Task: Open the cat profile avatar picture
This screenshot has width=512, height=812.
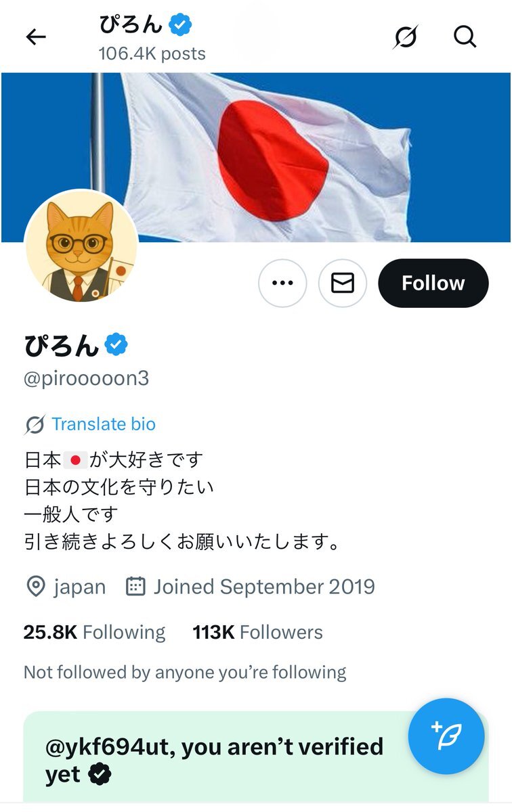Action: (x=81, y=246)
